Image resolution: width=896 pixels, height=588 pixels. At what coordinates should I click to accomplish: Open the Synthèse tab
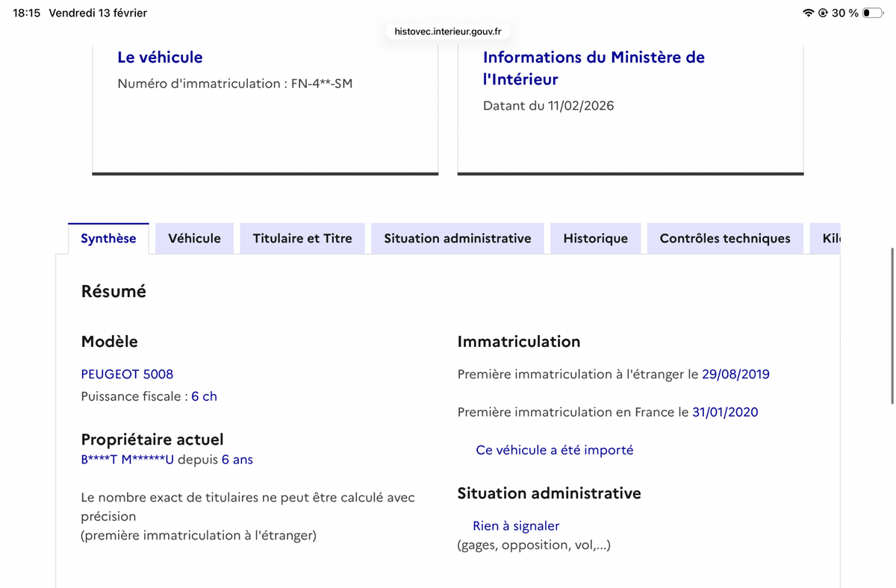pos(108,239)
